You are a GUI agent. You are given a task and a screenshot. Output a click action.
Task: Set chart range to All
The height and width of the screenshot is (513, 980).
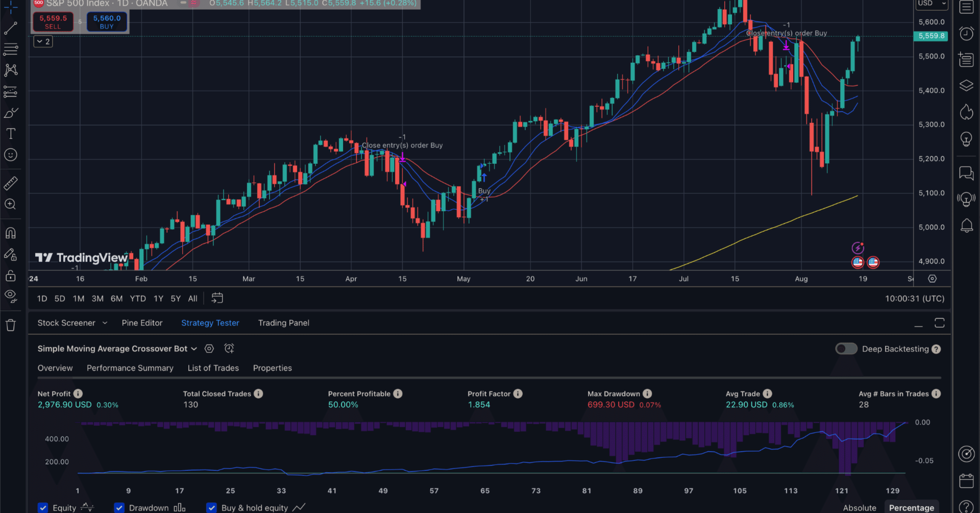click(192, 299)
